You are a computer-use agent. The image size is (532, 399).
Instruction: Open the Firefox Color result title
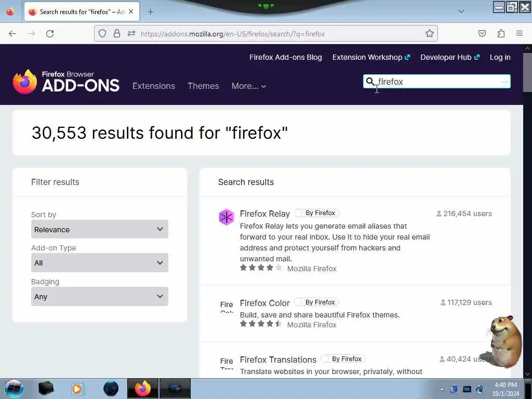[x=264, y=303]
